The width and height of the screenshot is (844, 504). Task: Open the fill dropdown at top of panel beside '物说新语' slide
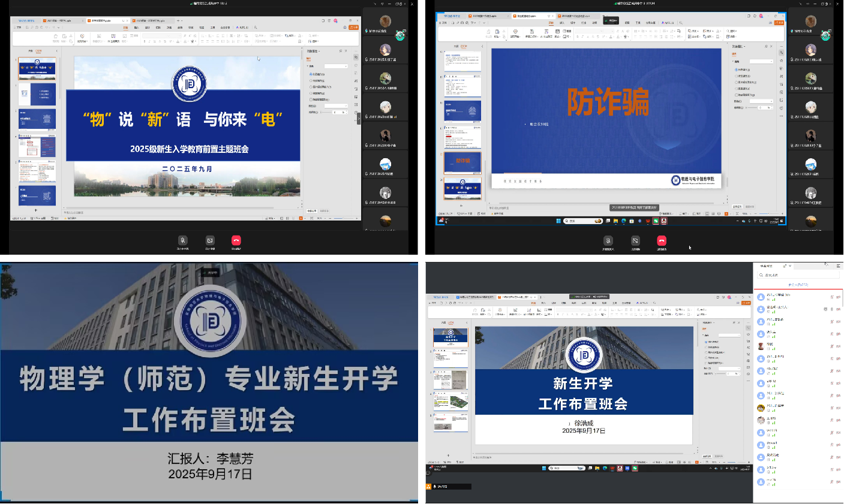336,66
